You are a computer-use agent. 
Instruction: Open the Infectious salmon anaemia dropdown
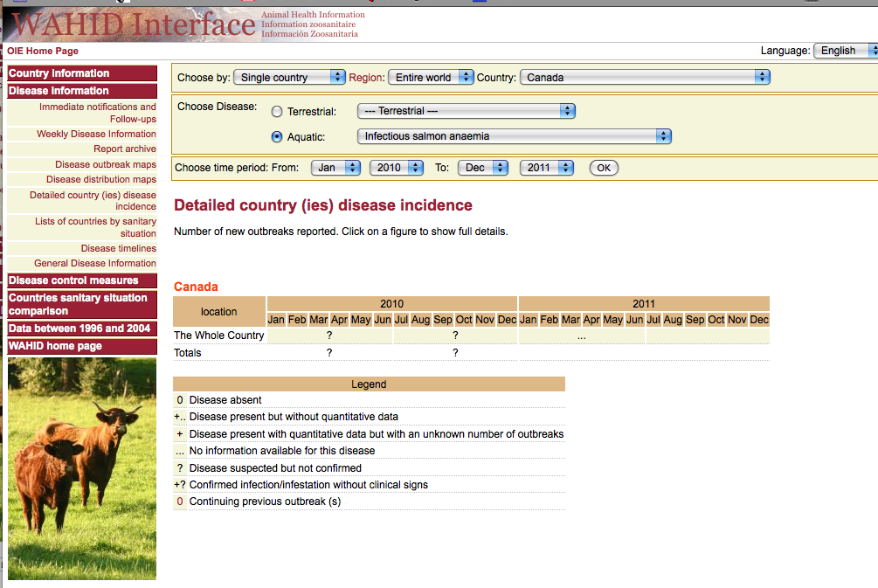coord(514,136)
